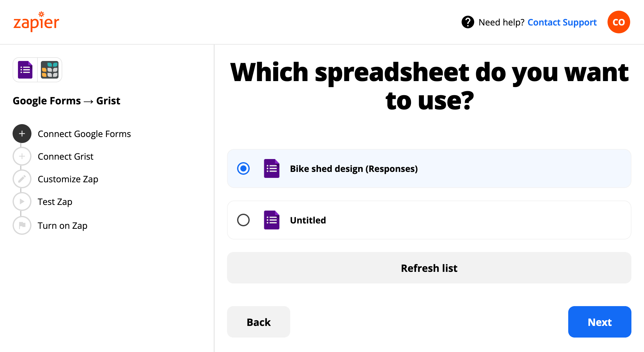
Task: Click the pencil icon for Customize Zap
Action: tap(22, 179)
